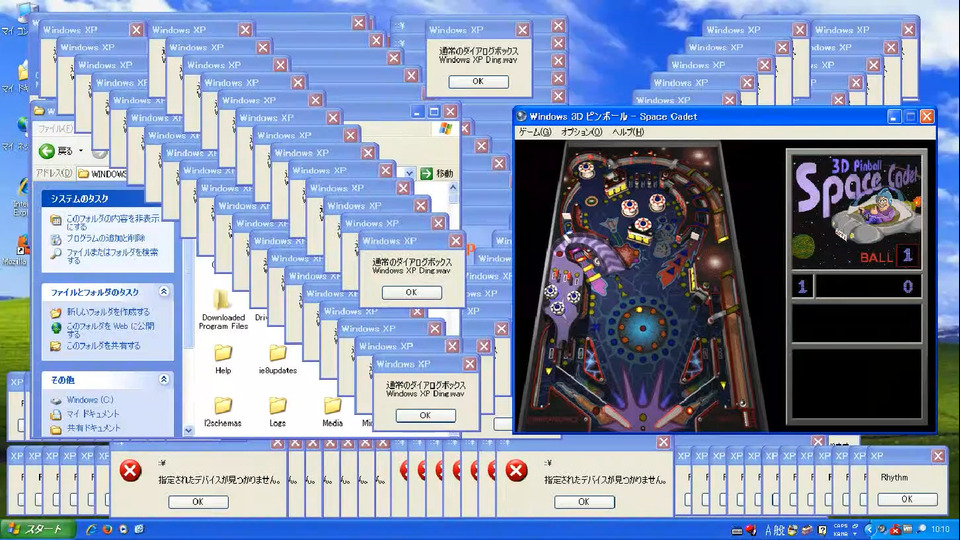
Task: Click scroll-down arrow of Explorer task pane
Action: pyautogui.click(x=189, y=430)
